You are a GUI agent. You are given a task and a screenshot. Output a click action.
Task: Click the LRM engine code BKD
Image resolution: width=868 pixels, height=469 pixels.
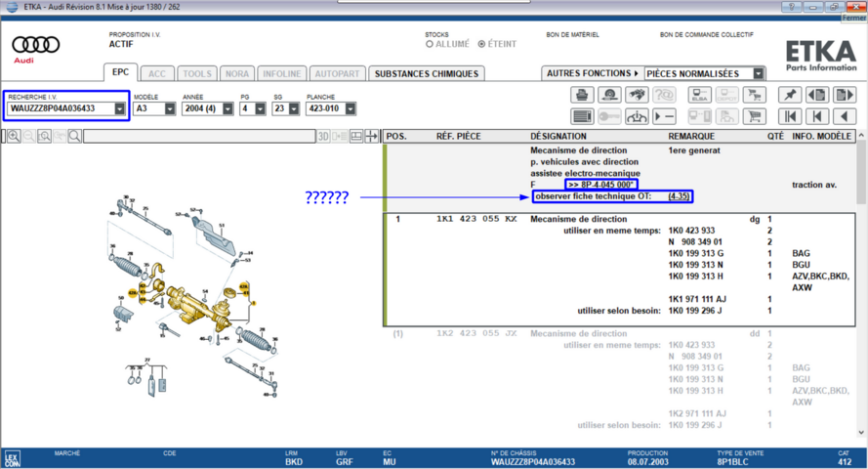294,462
